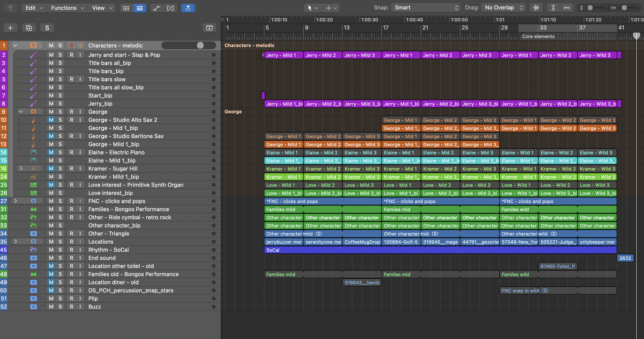Open the Drag mode dropdown
Image resolution: width=644 pixels, height=339 pixels.
[503, 8]
